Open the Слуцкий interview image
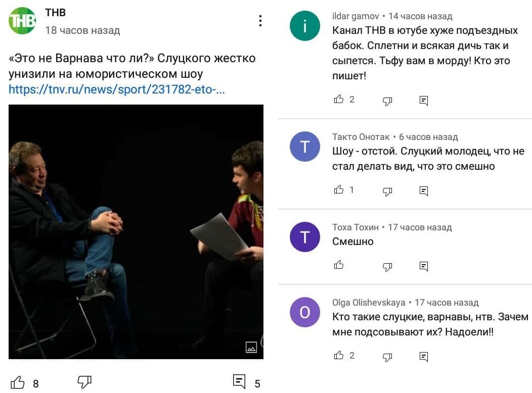The image size is (532, 393). (136, 232)
